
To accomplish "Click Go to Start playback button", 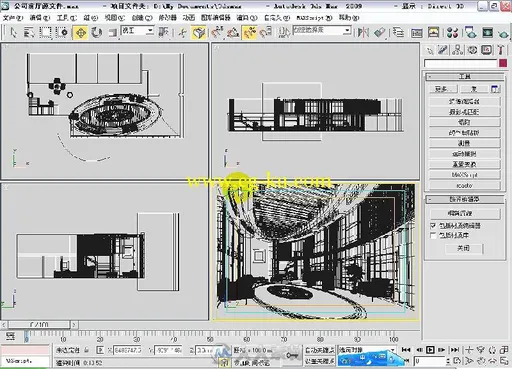I will coord(406,350).
